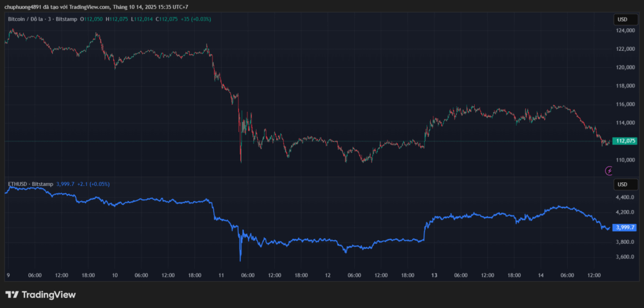The width and height of the screenshot is (644, 308).
Task: Click the 3,600.0 level on ETH scale
Action: (625, 257)
